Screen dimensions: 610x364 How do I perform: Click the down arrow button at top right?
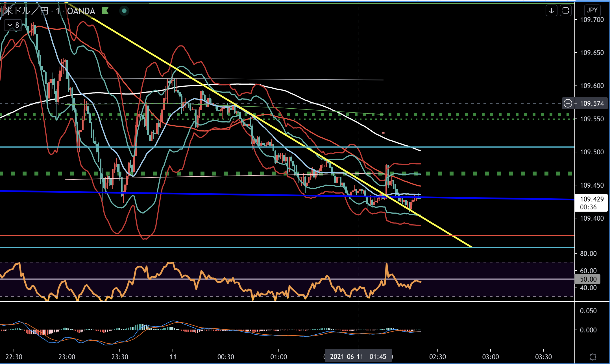(551, 11)
